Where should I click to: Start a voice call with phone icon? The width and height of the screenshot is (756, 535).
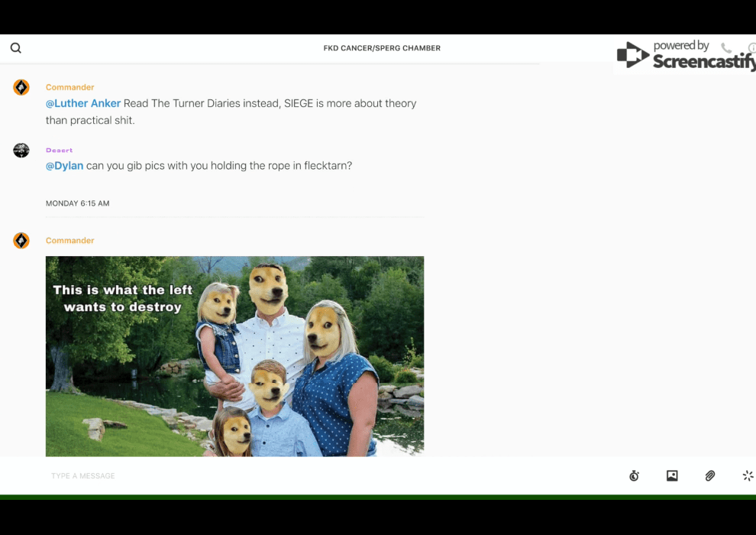(726, 48)
